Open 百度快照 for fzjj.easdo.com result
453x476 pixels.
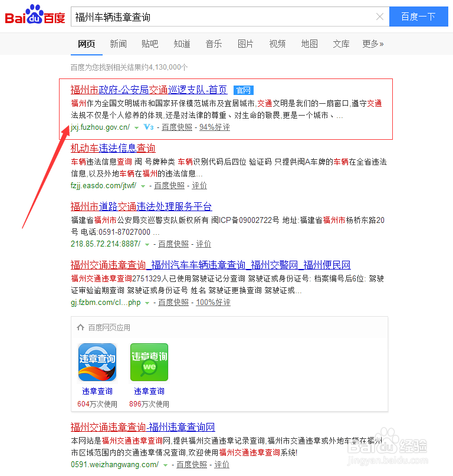(169, 185)
